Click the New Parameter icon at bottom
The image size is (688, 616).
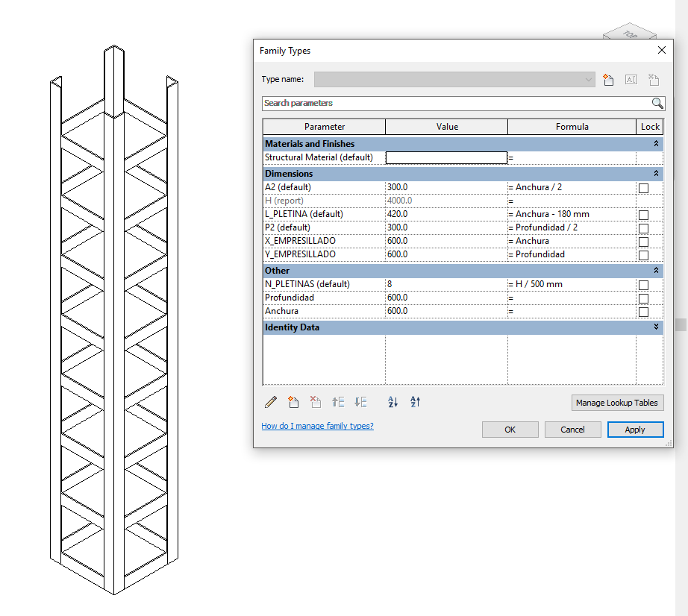coord(293,402)
